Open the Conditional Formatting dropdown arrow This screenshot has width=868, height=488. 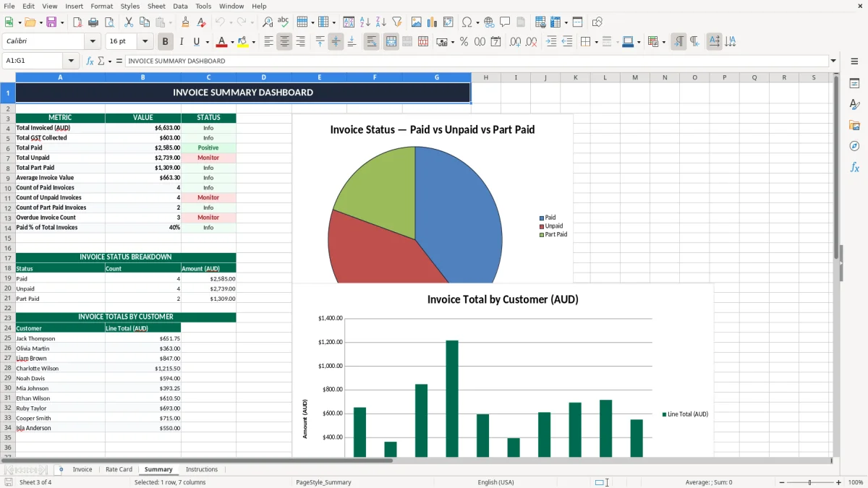point(663,42)
